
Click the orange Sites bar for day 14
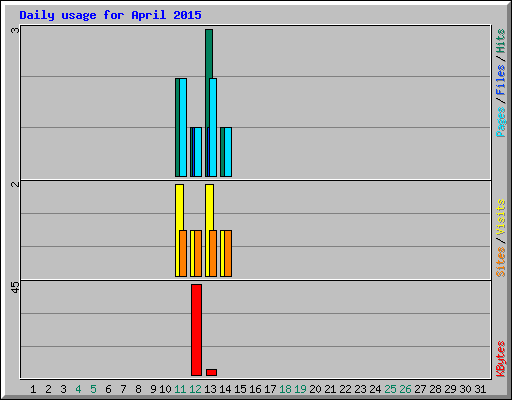(x=228, y=253)
